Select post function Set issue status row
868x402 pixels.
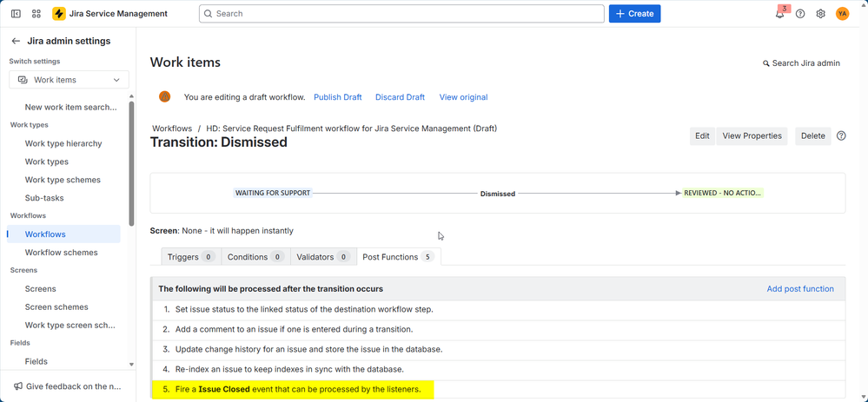tap(499, 310)
